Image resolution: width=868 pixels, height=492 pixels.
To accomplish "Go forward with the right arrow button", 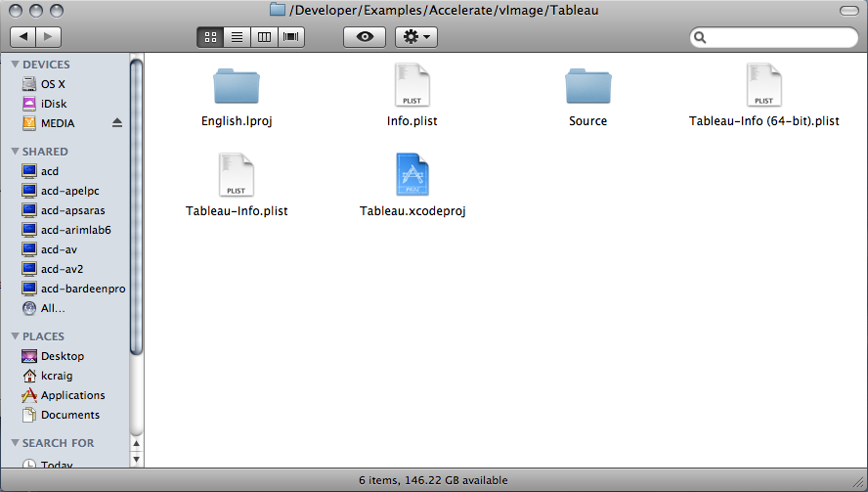I will pyautogui.click(x=49, y=37).
